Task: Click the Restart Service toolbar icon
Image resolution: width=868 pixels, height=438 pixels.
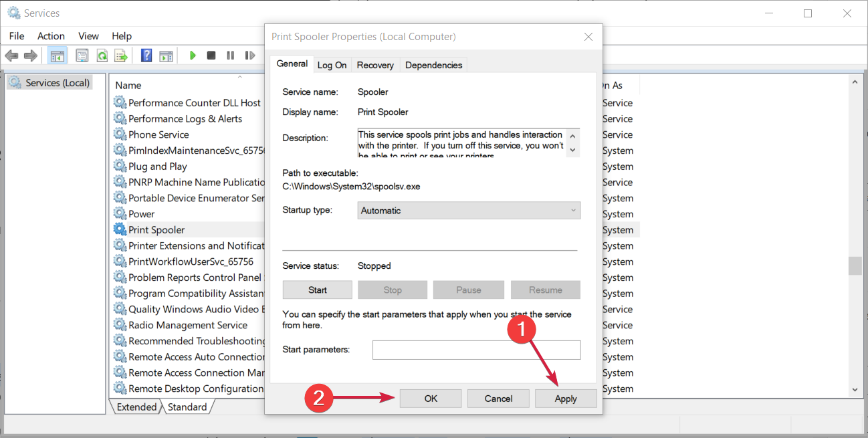Action: (250, 56)
